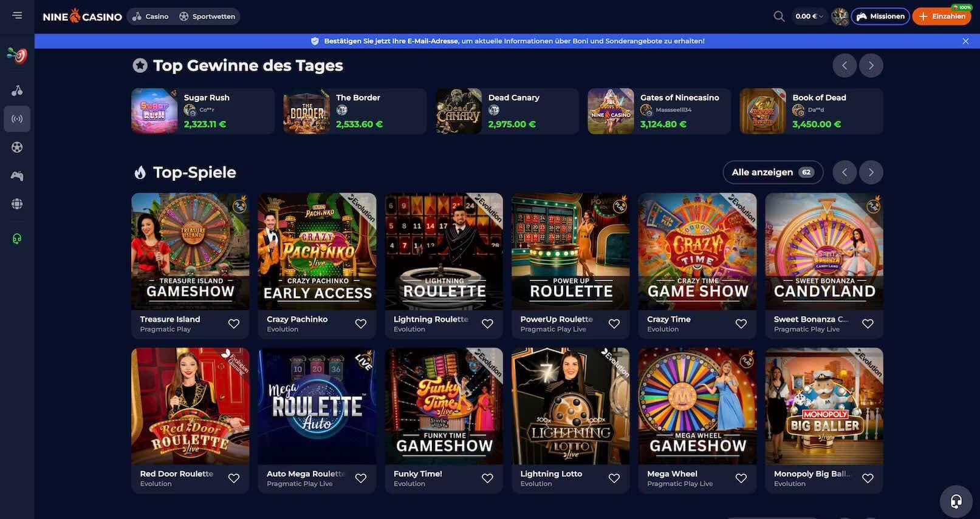Launch the Crazy Pachinko Early Access thumbnail
980x519 pixels.
click(x=317, y=251)
